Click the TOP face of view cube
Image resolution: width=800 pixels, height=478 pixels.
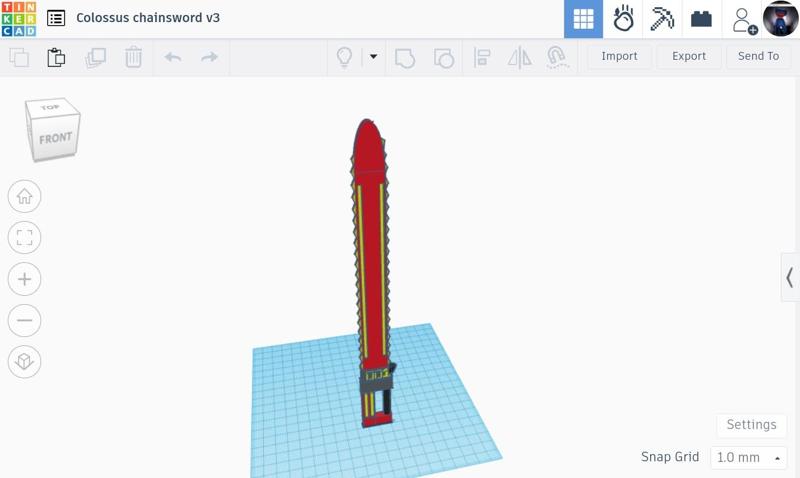pos(51,107)
